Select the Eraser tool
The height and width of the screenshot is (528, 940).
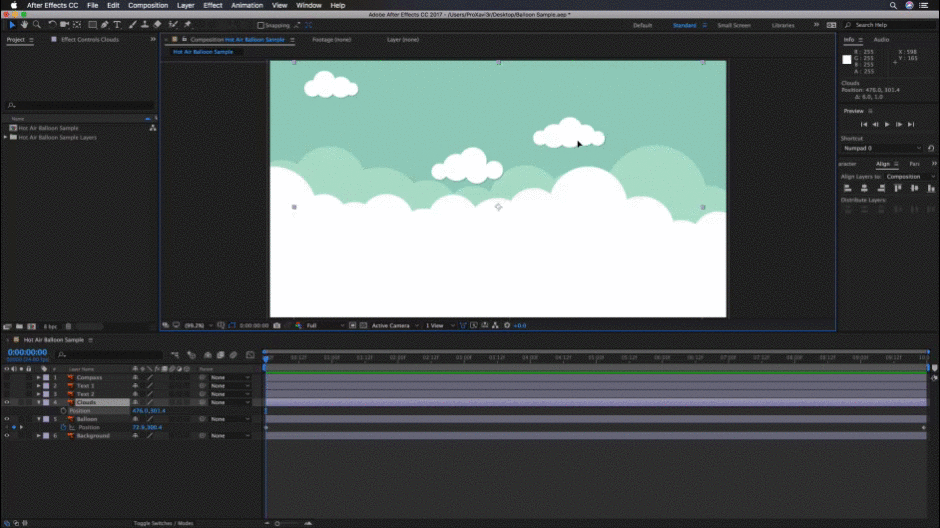[157, 25]
